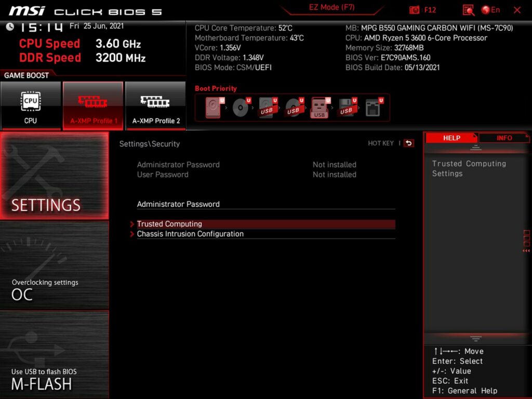Open the OC overclocking settings section
532x399 pixels.
54,265
